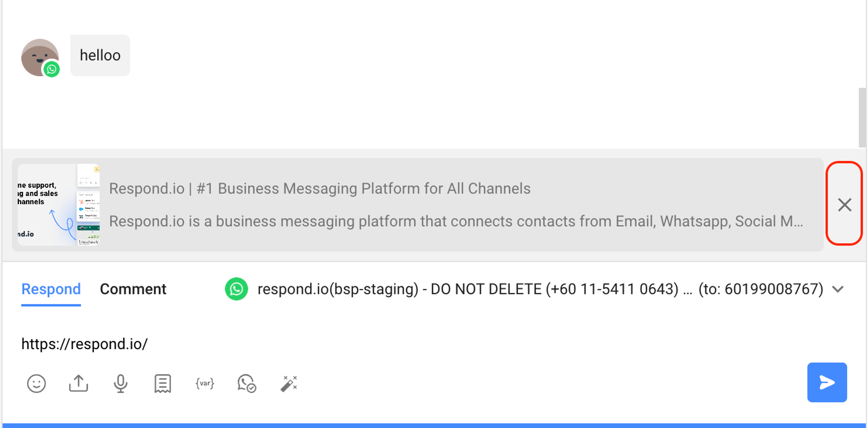Image resolution: width=868 pixels, height=428 pixels.
Task: Open WhatsApp message templates icon
Action: [247, 384]
